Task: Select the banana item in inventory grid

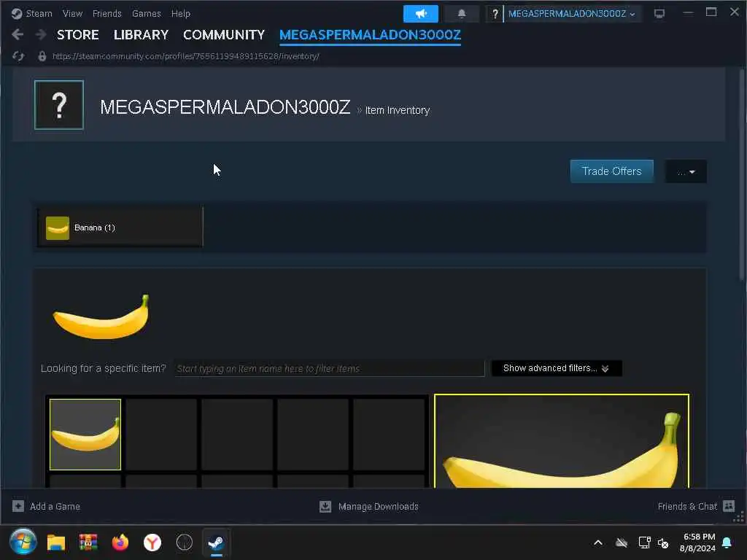Action: (x=85, y=435)
